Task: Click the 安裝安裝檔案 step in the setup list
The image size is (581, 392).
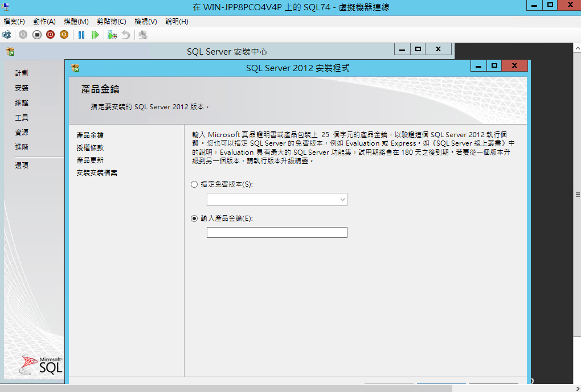Action: pos(97,173)
